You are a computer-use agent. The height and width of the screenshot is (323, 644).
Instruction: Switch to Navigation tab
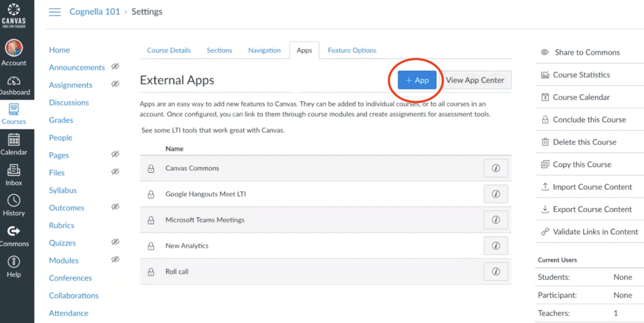[x=265, y=50]
